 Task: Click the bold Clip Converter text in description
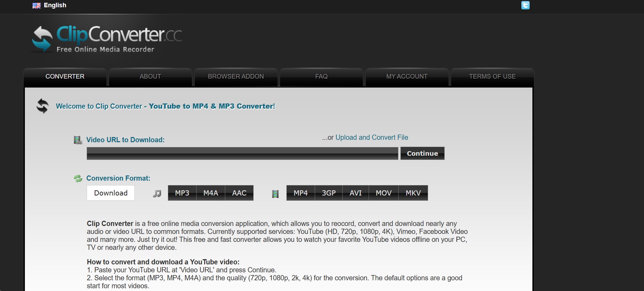tap(110, 224)
